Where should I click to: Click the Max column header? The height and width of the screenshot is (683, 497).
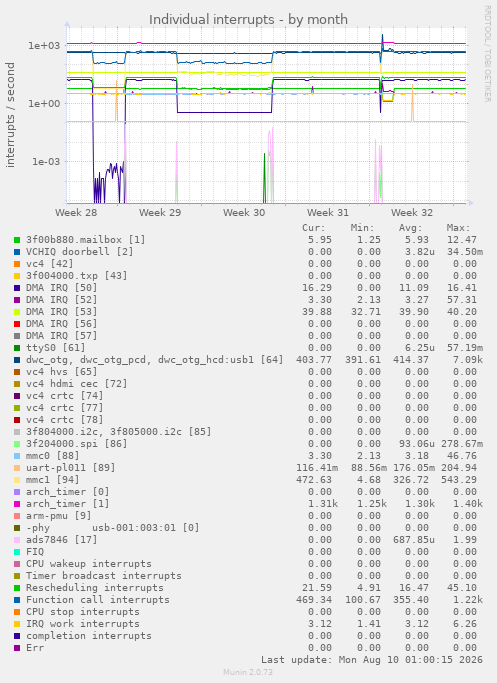point(458,228)
